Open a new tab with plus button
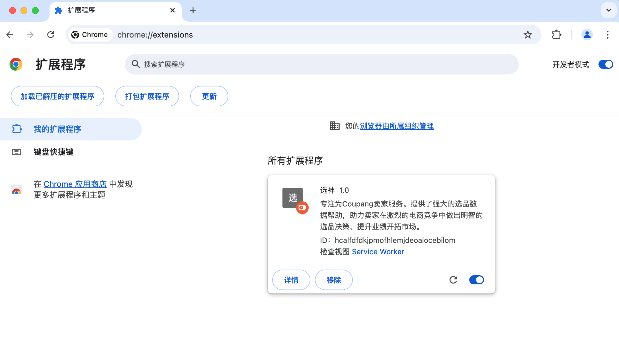The height and width of the screenshot is (364, 619). coord(193,10)
